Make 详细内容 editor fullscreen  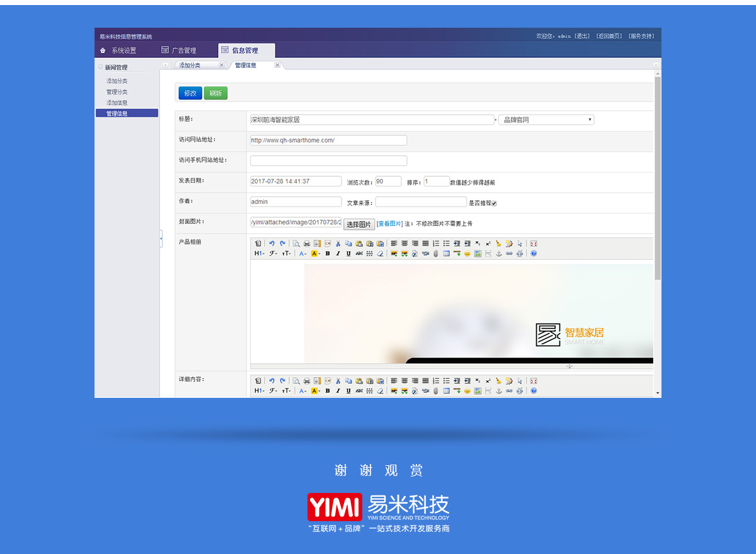click(x=534, y=381)
